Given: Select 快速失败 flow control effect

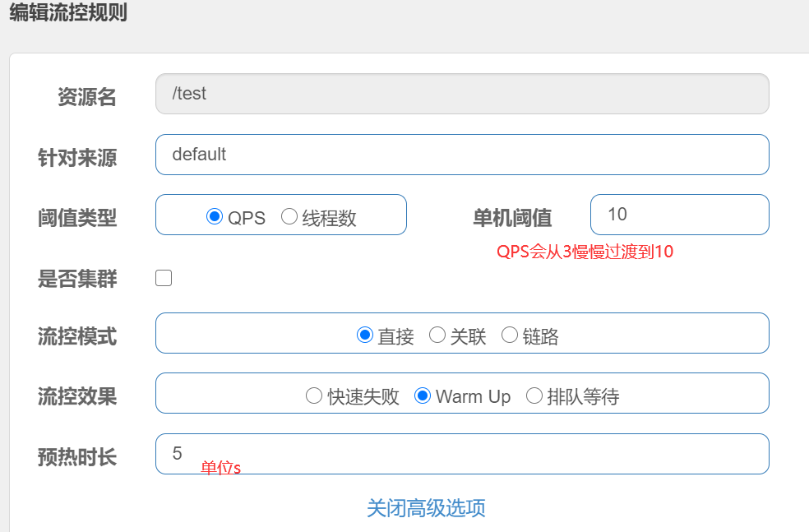Looking at the screenshot, I should coord(314,396).
